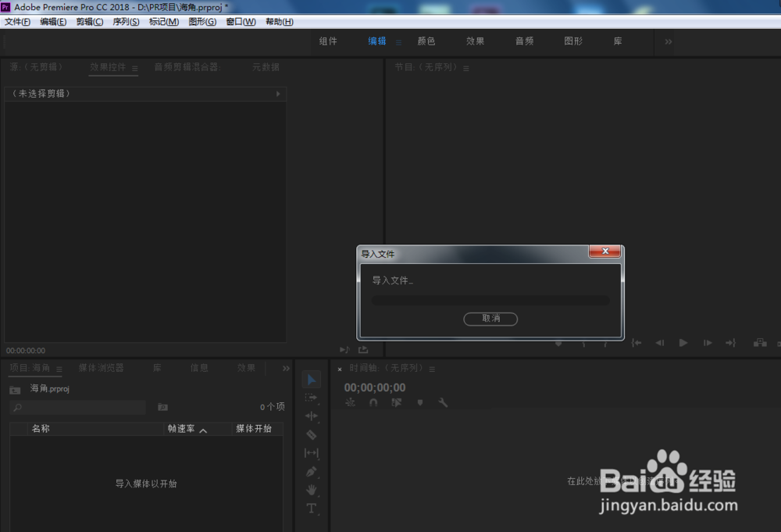Select the Slip tool

[312, 453]
